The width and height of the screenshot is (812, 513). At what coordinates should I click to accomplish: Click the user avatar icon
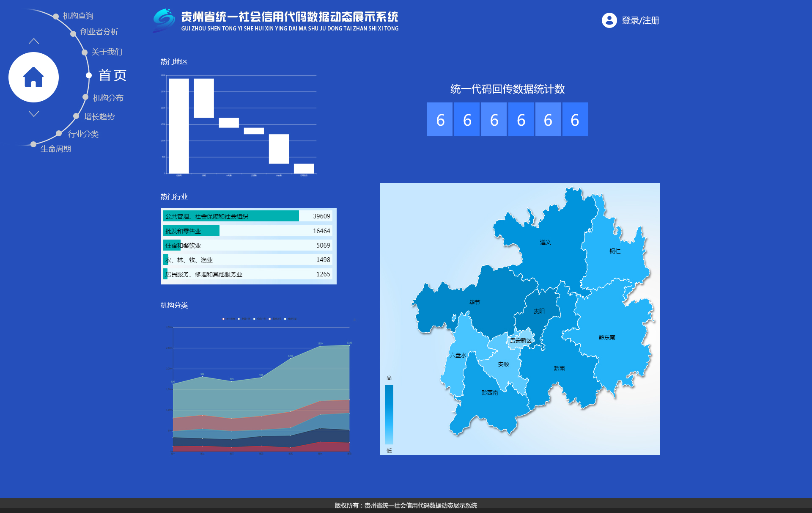tap(609, 20)
